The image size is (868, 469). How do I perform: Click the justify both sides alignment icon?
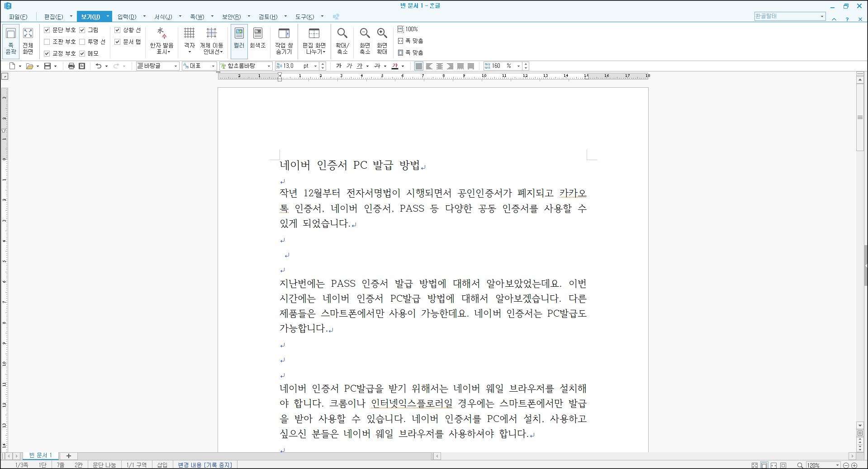pyautogui.click(x=419, y=66)
